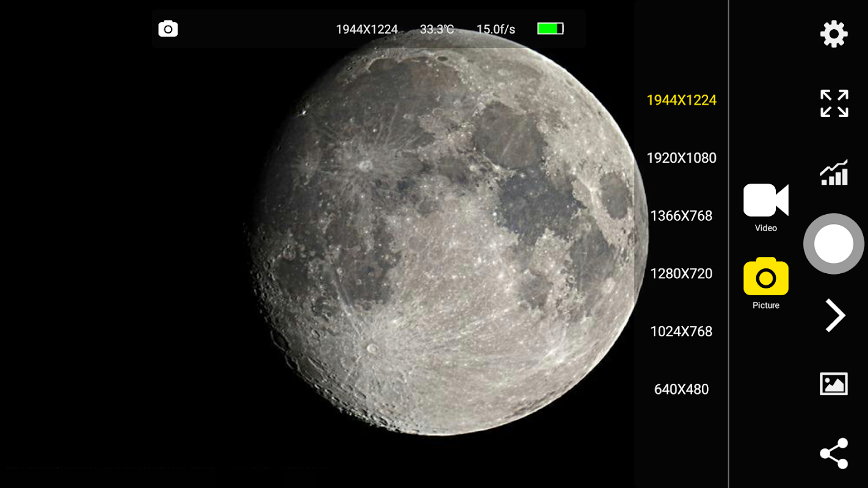
Task: Select the 1920X1080 resolution option
Action: [x=681, y=158]
